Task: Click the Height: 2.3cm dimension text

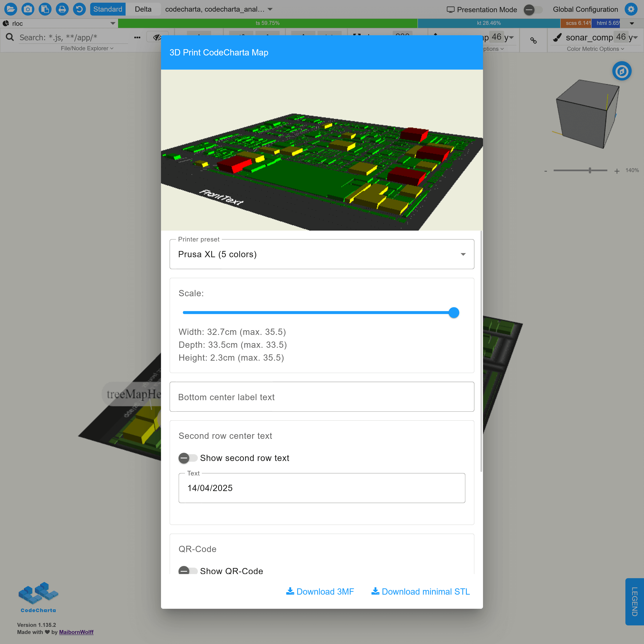Action: 231,358
